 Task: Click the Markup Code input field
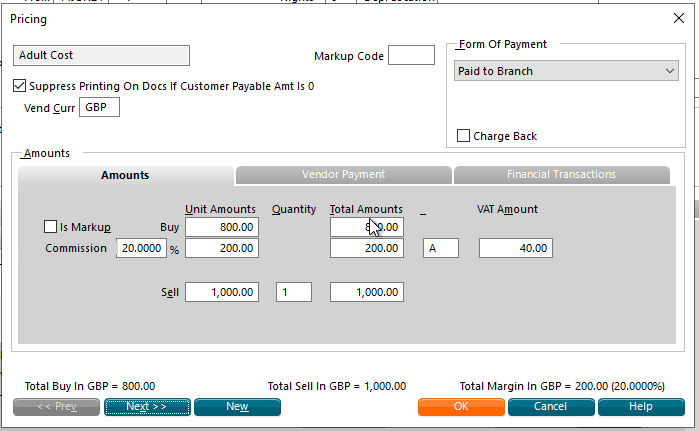(x=411, y=55)
